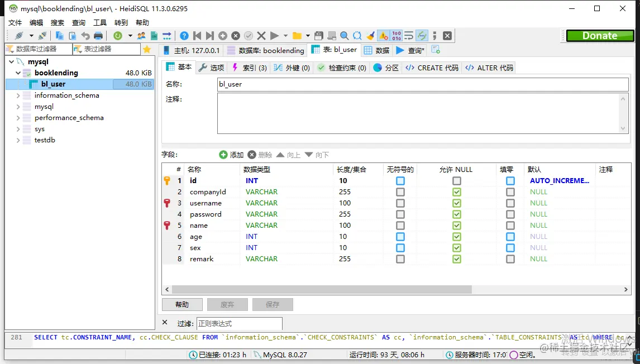Go to last row with skip-forward icon

(210, 36)
